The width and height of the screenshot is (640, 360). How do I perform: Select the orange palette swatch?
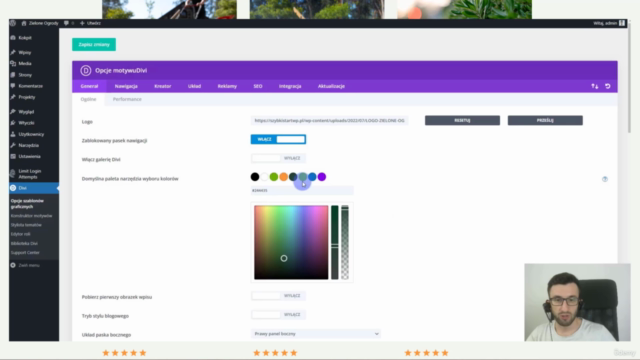click(x=284, y=177)
